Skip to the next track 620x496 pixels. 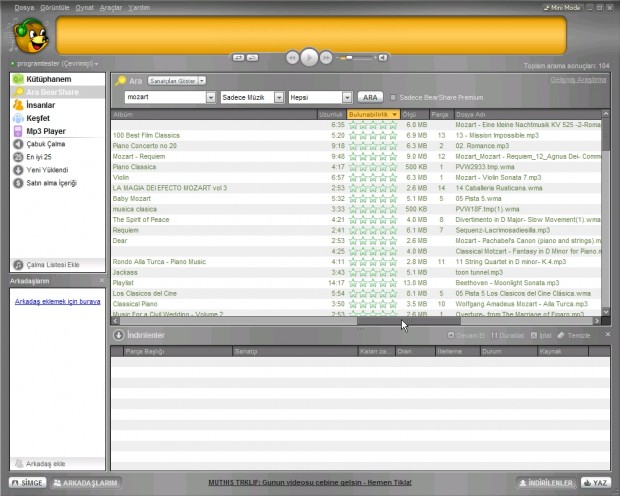tap(326, 58)
